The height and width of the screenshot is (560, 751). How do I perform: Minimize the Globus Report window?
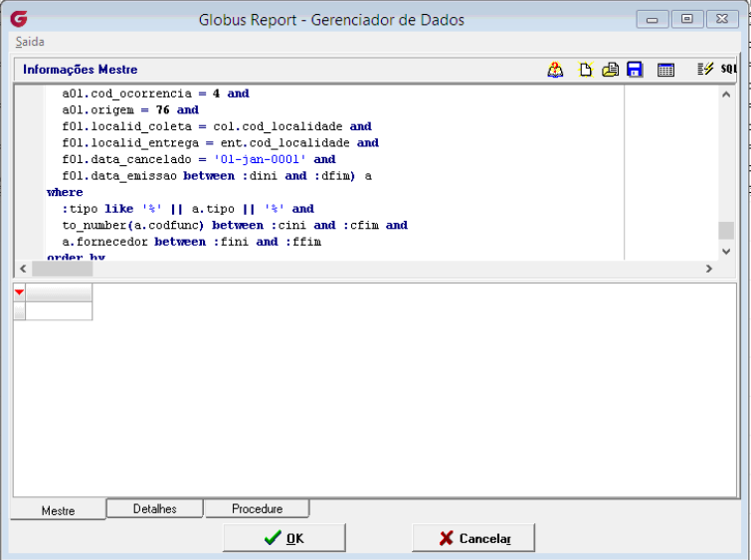[x=652, y=20]
